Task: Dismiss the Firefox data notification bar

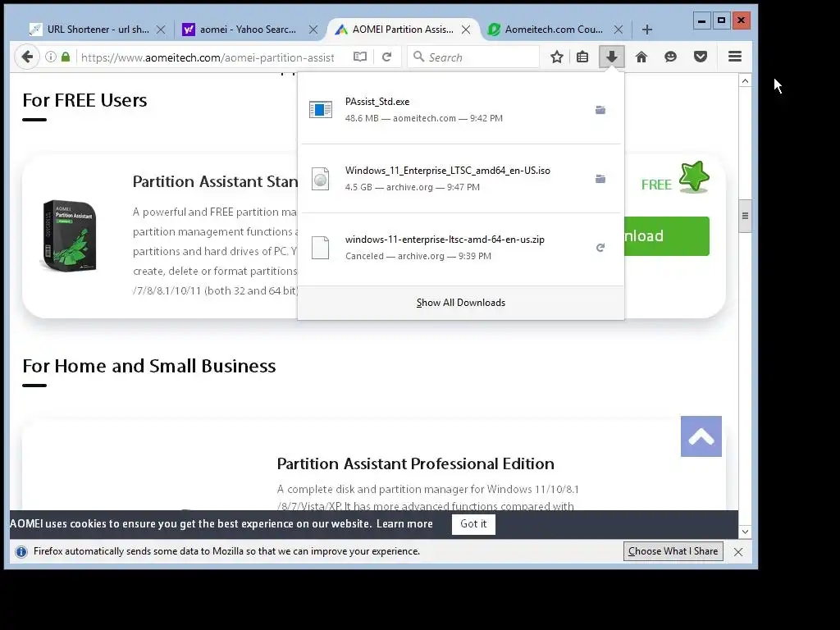Action: pos(738,552)
